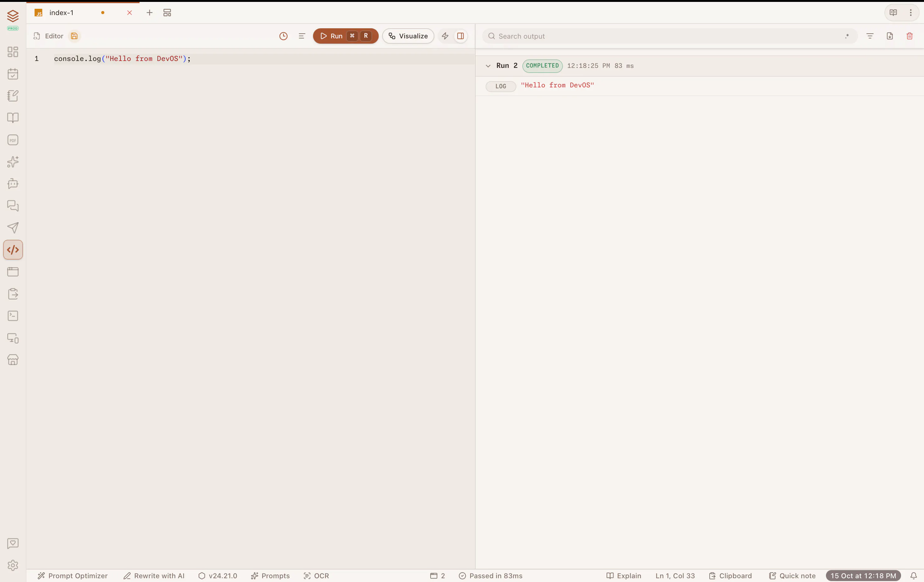
Task: Open the browser window sidebar icon
Action: click(13, 272)
